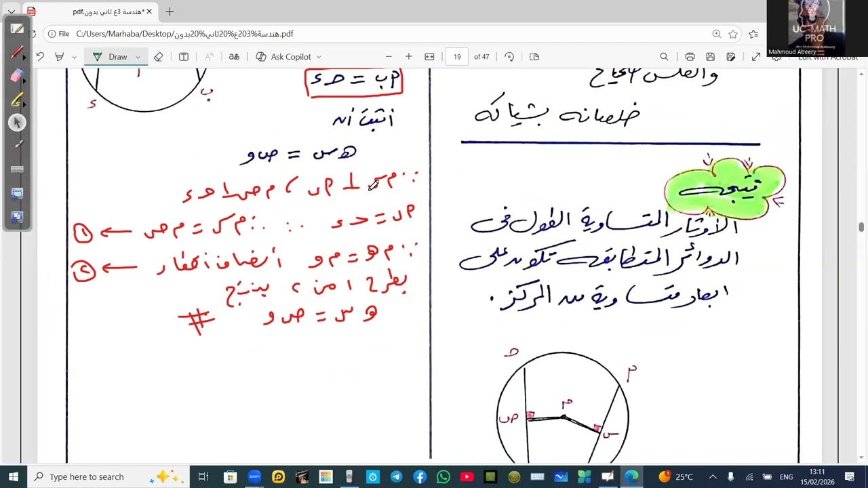Rotate the PDF page
The height and width of the screenshot is (488, 868).
tap(509, 57)
